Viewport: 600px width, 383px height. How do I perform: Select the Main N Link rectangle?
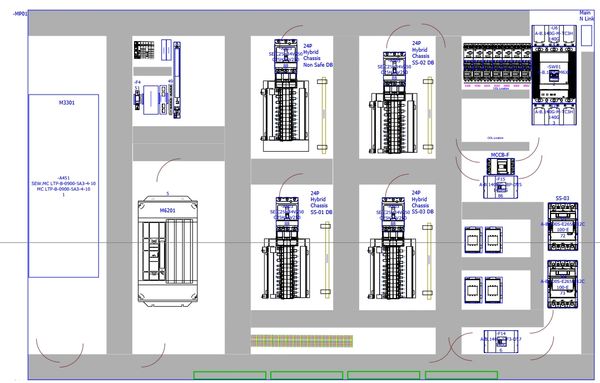click(587, 36)
